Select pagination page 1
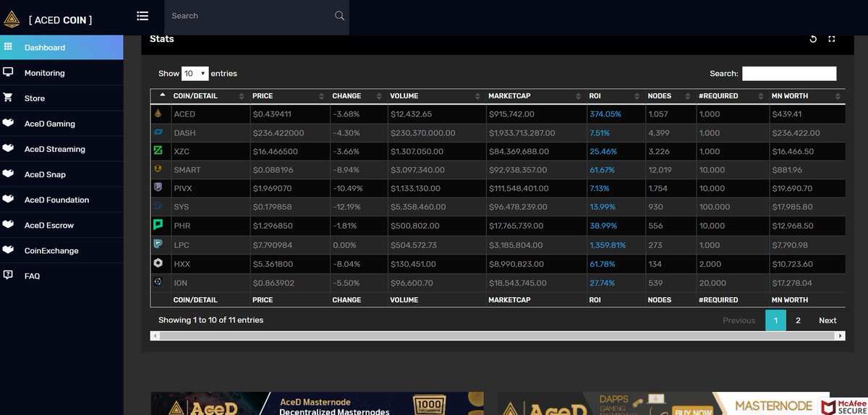The height and width of the screenshot is (415, 868). tap(775, 320)
